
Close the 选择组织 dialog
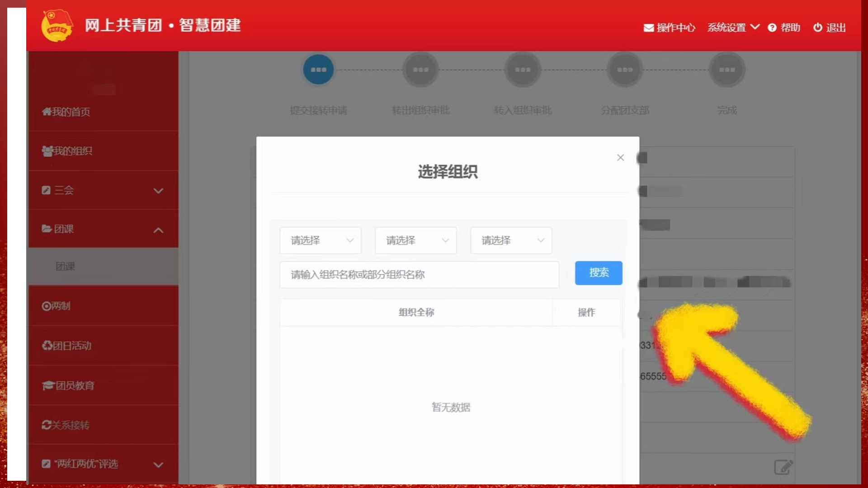pyautogui.click(x=620, y=158)
